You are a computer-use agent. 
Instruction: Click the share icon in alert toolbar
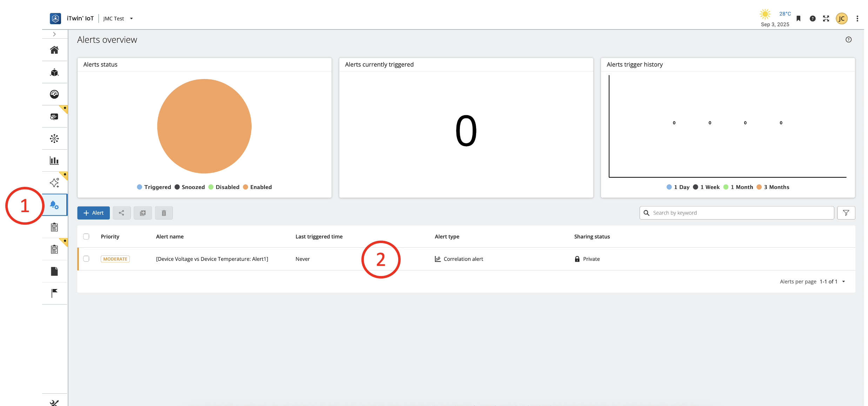point(121,213)
